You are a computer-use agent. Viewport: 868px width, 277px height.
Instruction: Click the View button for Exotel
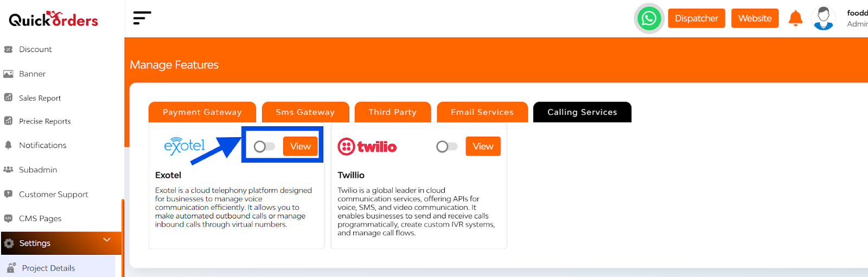[x=301, y=146]
